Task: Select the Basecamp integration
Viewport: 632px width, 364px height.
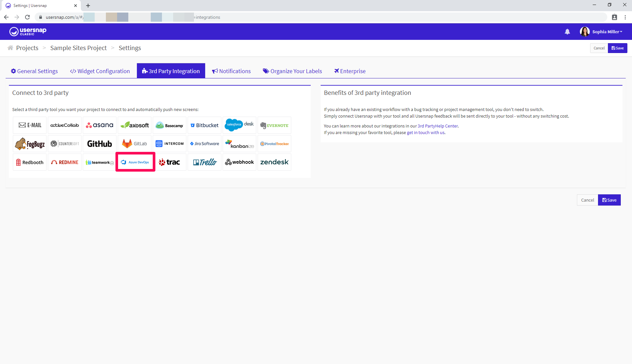Action: point(170,125)
